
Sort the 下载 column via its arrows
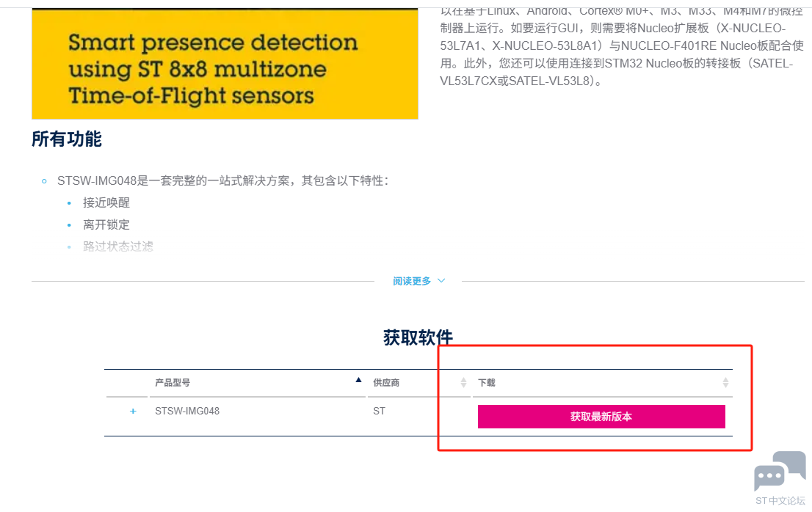click(x=725, y=383)
